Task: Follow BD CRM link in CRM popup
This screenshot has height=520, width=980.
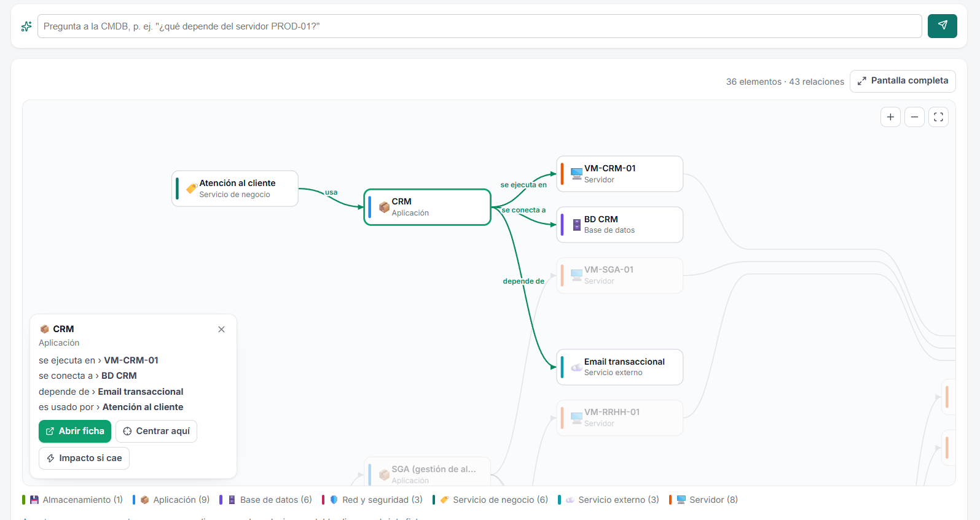Action: (x=119, y=376)
